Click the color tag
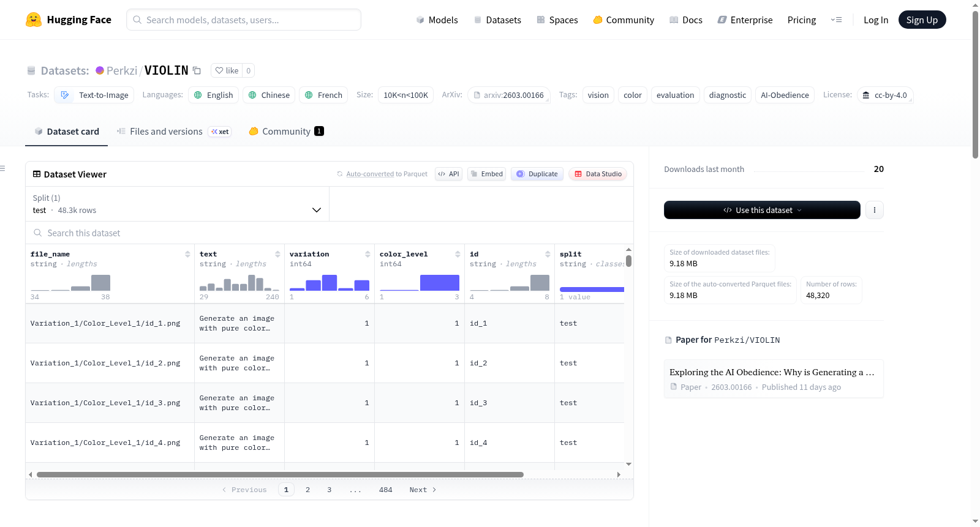The width and height of the screenshot is (980, 527). tap(633, 95)
